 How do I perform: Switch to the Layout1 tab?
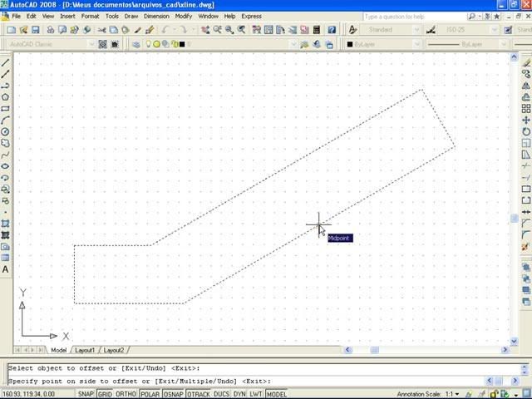point(85,350)
